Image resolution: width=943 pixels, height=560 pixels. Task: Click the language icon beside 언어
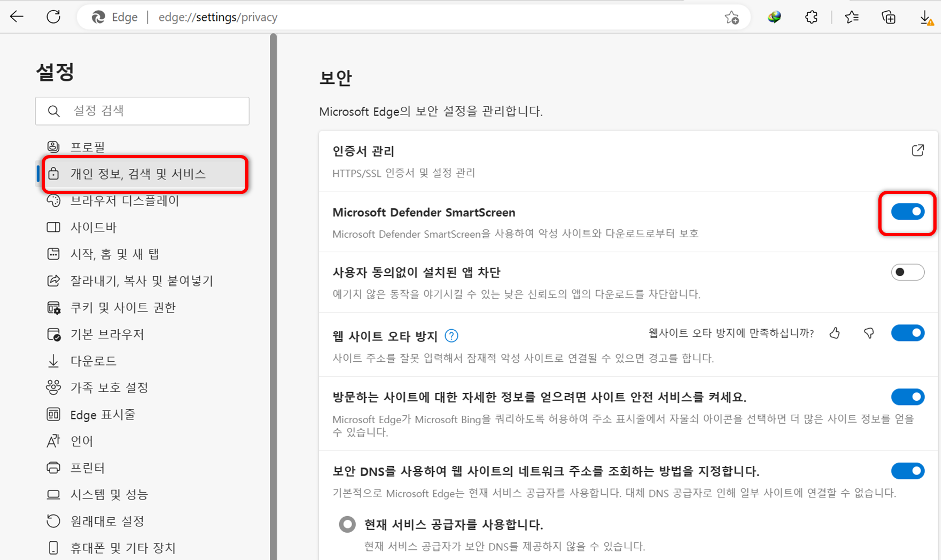[53, 441]
